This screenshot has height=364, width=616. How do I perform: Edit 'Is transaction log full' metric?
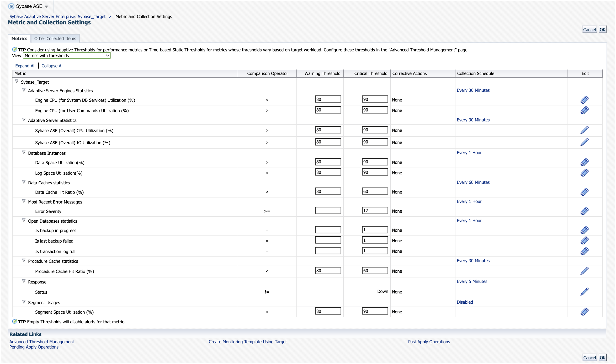(x=585, y=251)
